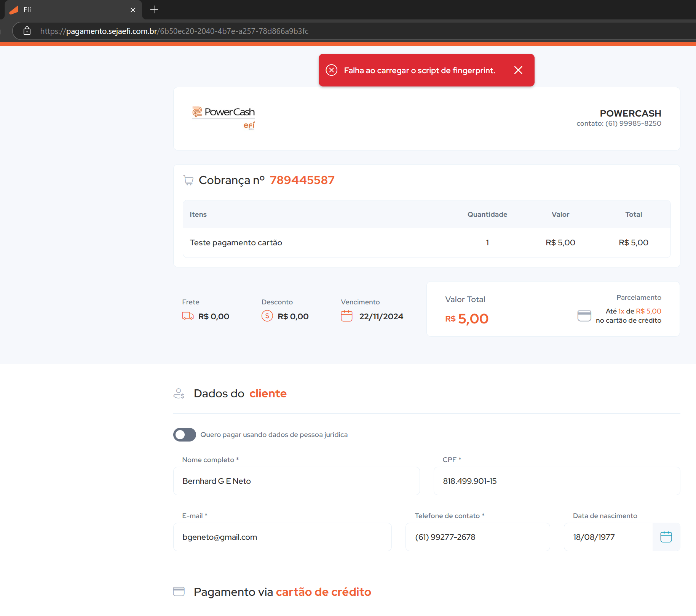Click the due date 22/11/2024
The width and height of the screenshot is (696, 616).
[381, 316]
